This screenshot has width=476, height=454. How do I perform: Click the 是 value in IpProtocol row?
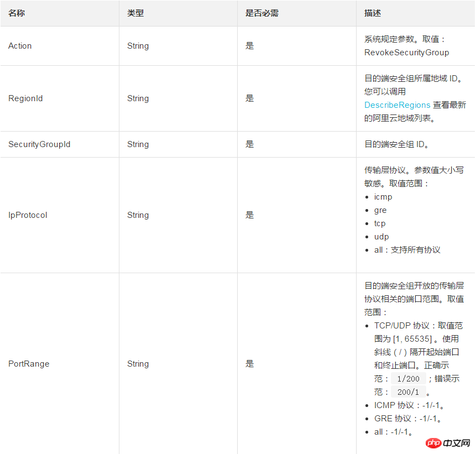249,215
